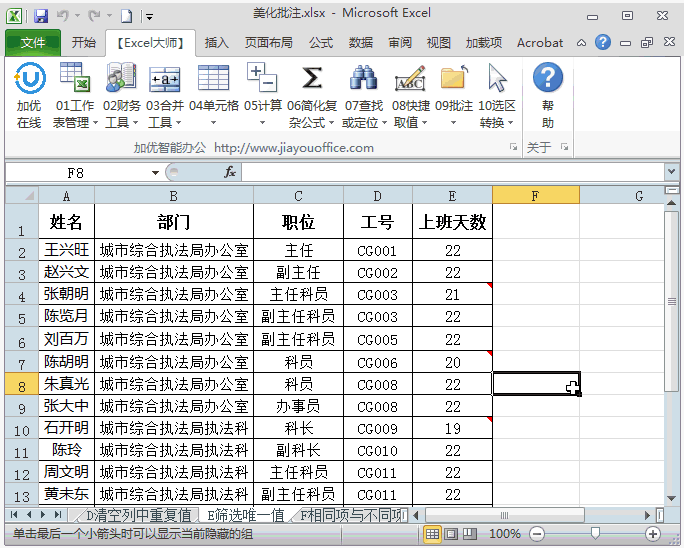Select cell with 19 in 上班天数
This screenshot has width=684, height=548.
tap(452, 428)
